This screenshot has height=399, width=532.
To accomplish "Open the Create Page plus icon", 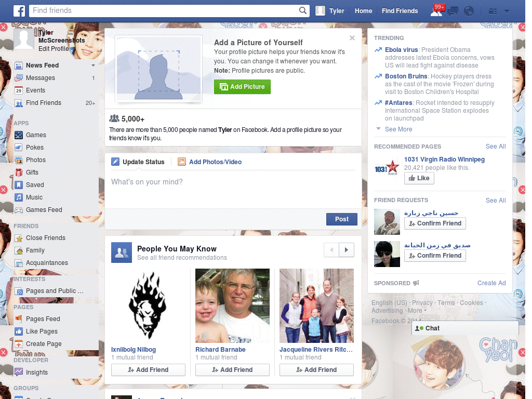I will [x=19, y=344].
